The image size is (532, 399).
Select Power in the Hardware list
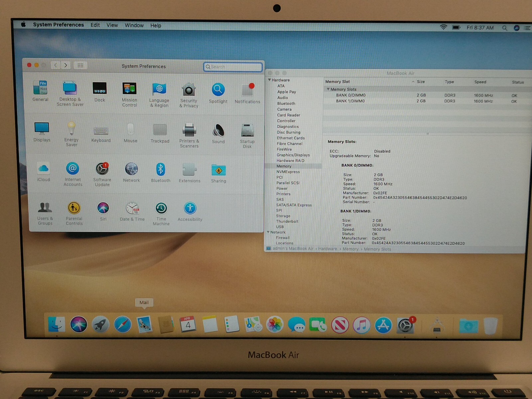click(282, 188)
